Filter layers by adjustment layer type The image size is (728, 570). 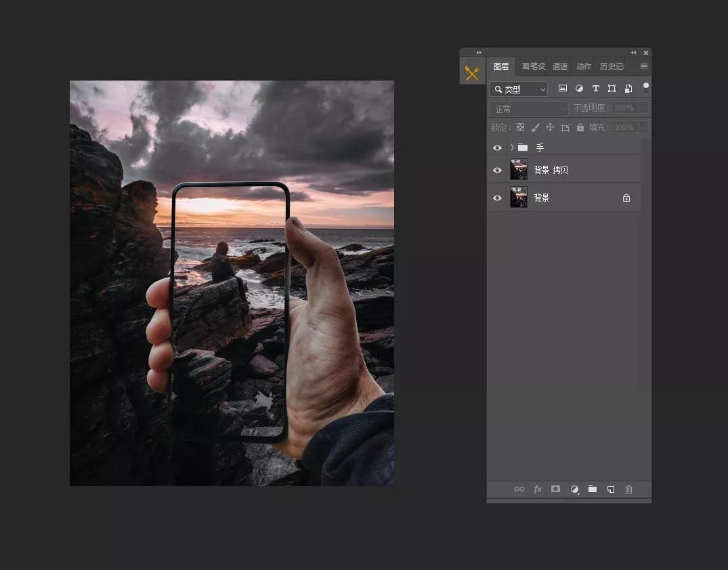(579, 89)
